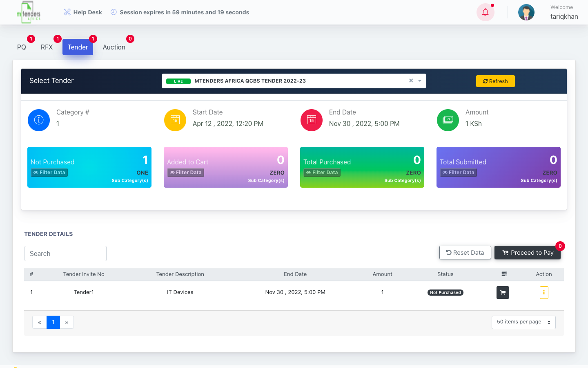588x368 pixels.
Task: Click the Not Purchased status badge
Action: (x=445, y=292)
